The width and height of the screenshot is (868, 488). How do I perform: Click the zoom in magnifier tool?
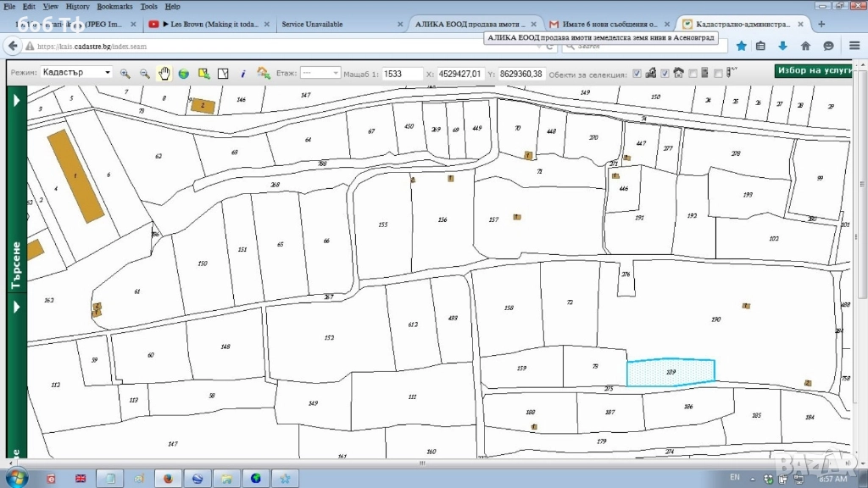click(x=125, y=74)
